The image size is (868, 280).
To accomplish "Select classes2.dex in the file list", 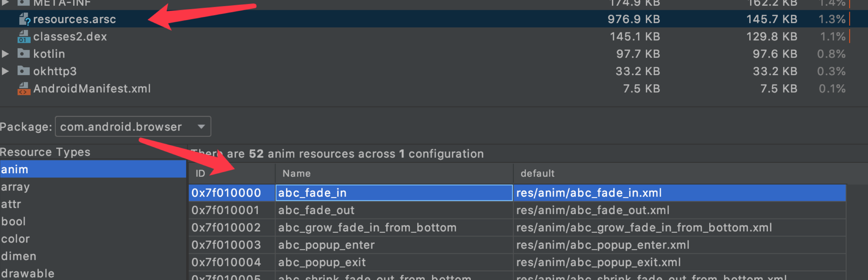I will coord(70,36).
